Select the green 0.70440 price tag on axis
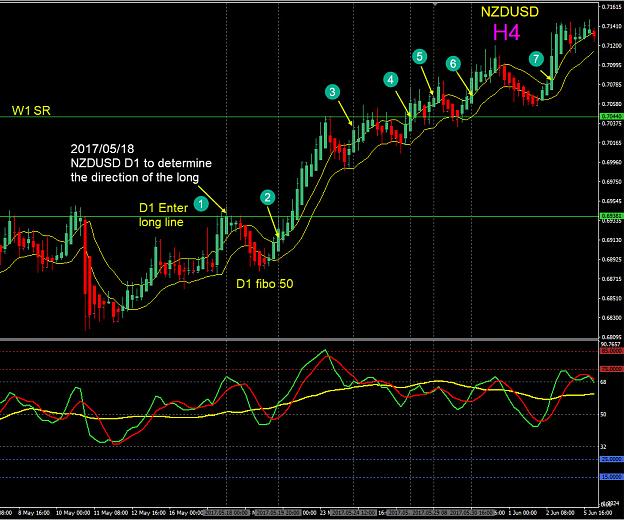The width and height of the screenshot is (625, 520). pyautogui.click(x=611, y=116)
